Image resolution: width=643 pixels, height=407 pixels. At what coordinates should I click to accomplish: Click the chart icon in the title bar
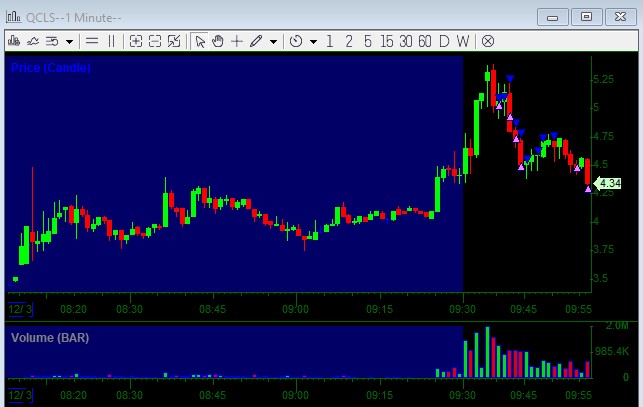point(14,17)
